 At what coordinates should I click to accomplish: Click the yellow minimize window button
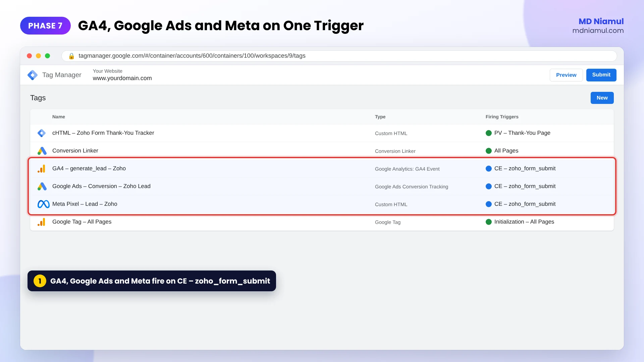point(38,56)
